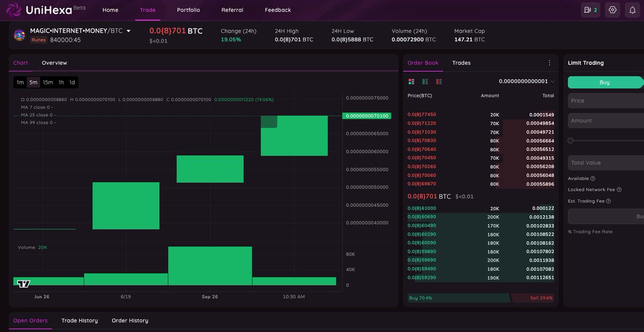Click the Runes tag badge
644x332 pixels.
pyautogui.click(x=39, y=40)
